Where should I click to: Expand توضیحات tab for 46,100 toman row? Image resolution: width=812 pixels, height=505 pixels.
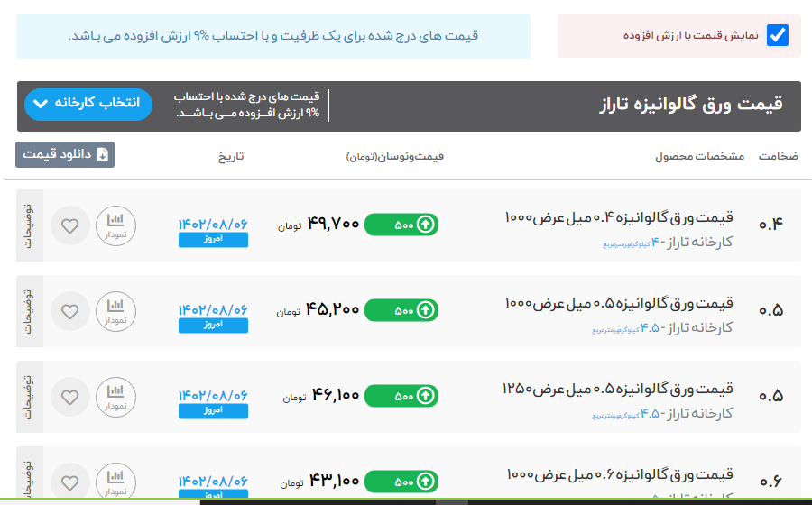click(29, 397)
